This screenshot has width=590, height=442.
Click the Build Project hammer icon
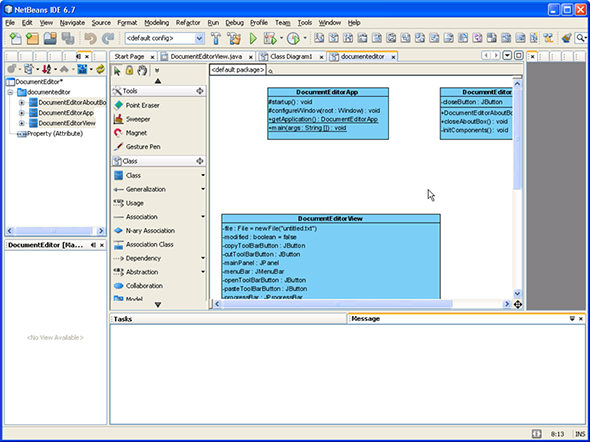tap(216, 38)
